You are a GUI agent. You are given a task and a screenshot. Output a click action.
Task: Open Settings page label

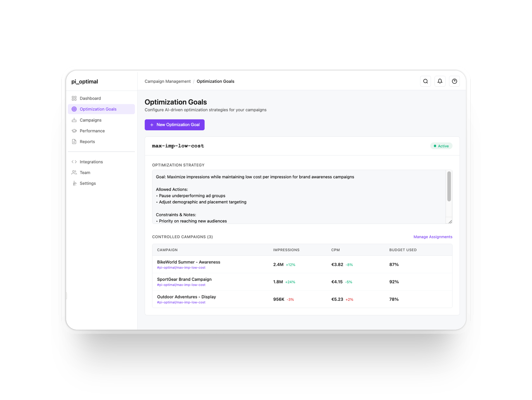(87, 184)
